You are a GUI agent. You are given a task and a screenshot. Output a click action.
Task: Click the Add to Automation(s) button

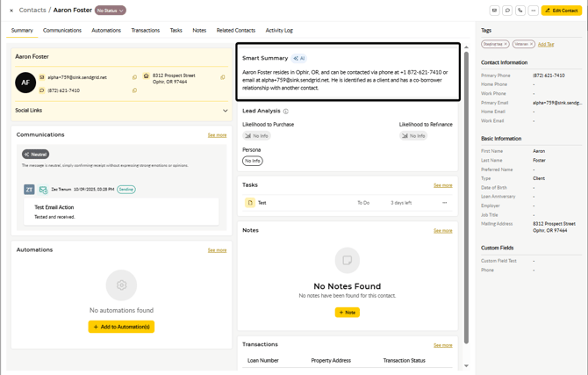pyautogui.click(x=121, y=327)
